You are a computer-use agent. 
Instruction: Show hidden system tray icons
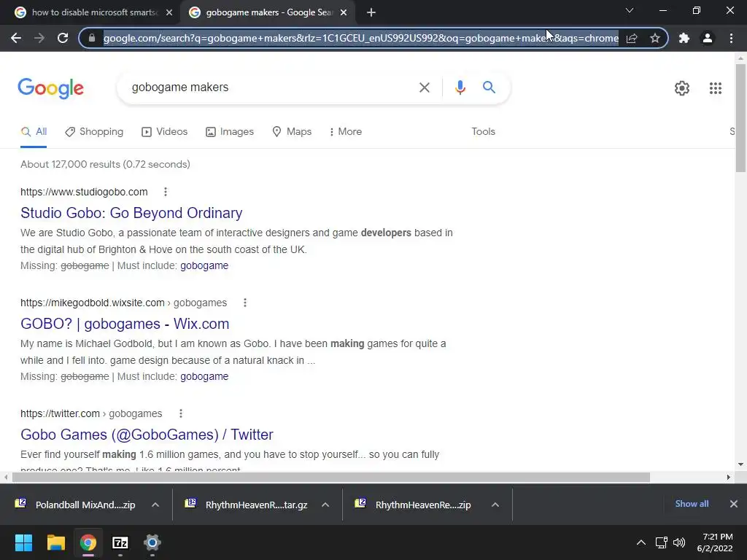tap(641, 542)
